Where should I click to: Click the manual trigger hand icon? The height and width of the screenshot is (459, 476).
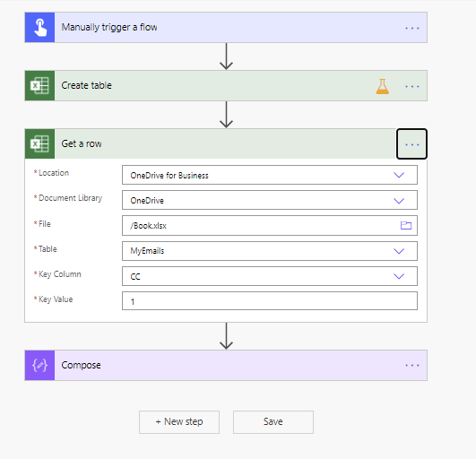point(39,27)
